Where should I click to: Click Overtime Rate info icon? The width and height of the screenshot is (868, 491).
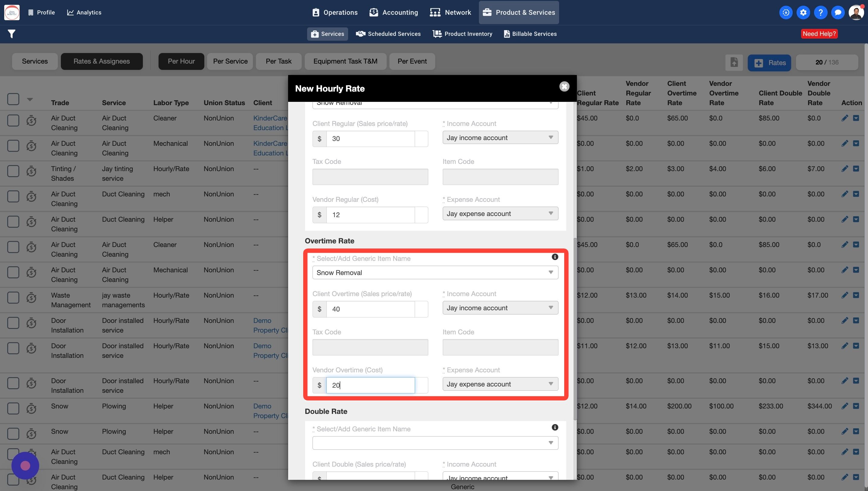555,257
